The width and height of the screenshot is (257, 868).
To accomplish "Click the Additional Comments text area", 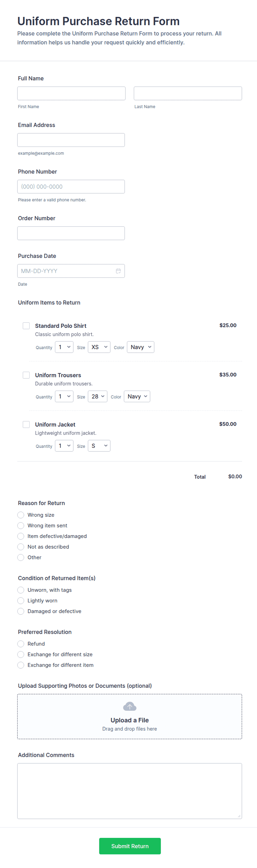I will click(x=130, y=791).
